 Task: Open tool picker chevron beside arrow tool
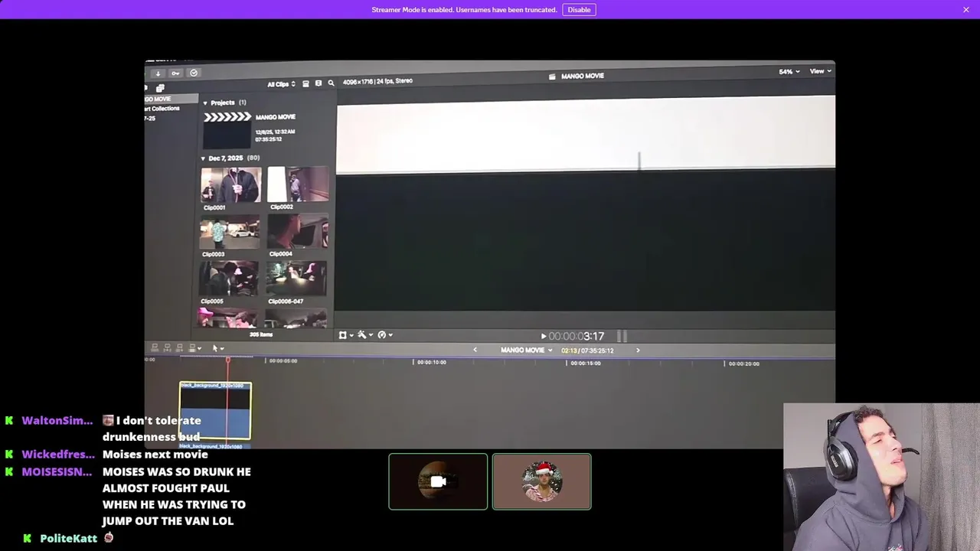[222, 348]
